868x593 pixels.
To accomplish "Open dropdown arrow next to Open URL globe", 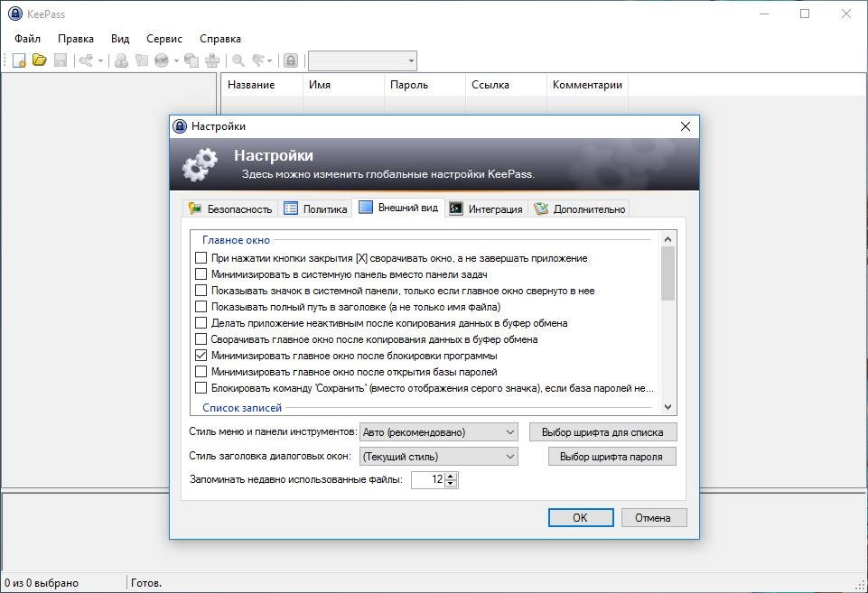I will pos(176,60).
